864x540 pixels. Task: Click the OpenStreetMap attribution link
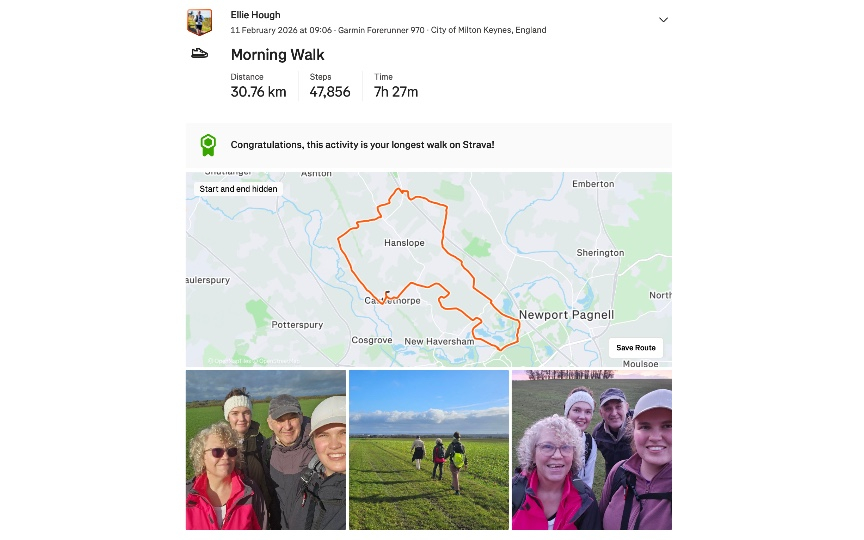[280, 361]
